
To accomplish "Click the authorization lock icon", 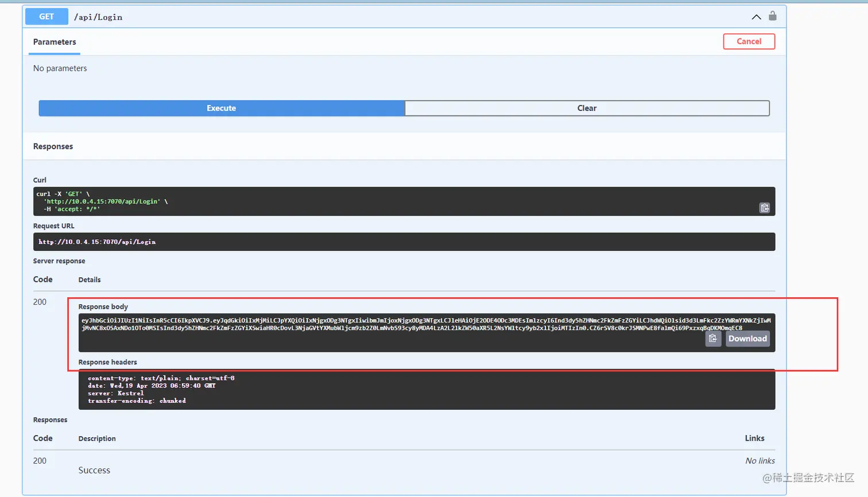I will pyautogui.click(x=773, y=16).
